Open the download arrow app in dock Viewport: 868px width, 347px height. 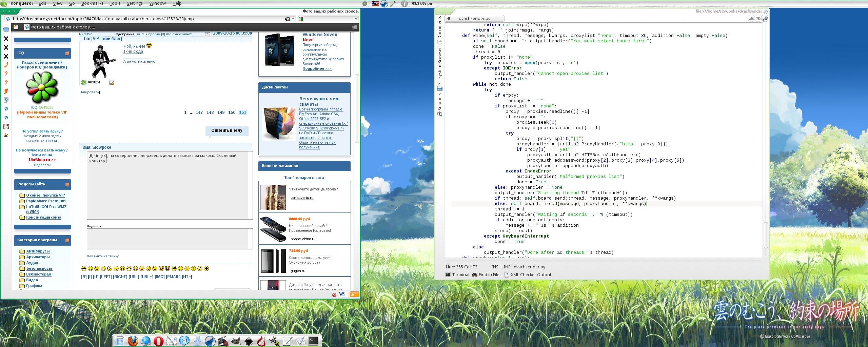coord(197,341)
